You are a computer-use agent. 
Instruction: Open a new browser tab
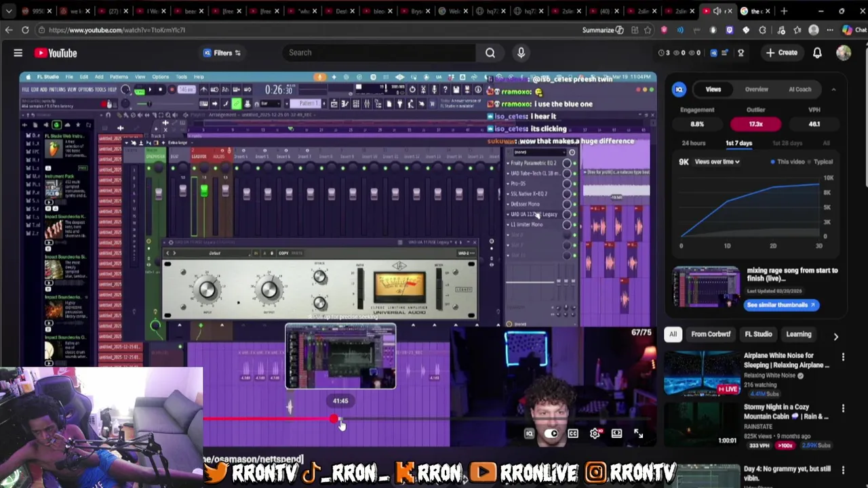784,11
